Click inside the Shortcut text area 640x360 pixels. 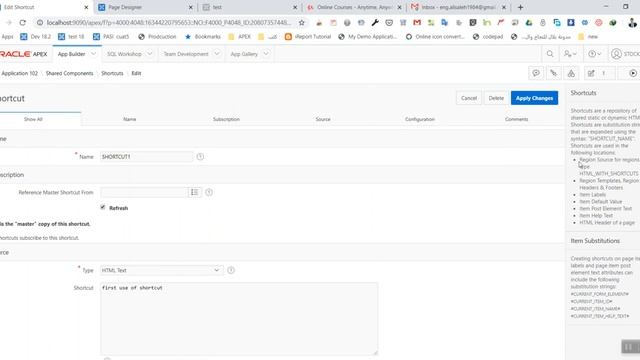click(x=239, y=318)
